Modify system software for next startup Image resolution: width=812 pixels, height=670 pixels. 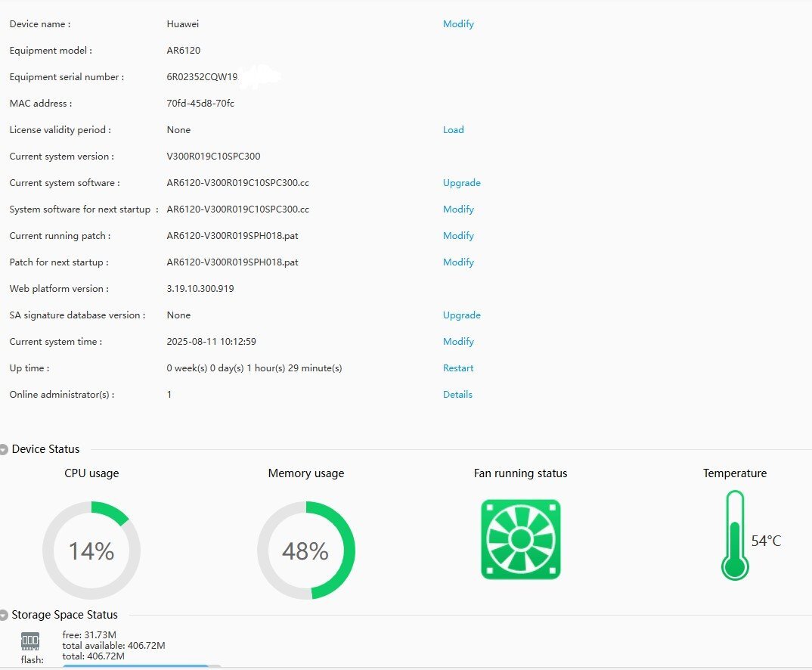(458, 209)
